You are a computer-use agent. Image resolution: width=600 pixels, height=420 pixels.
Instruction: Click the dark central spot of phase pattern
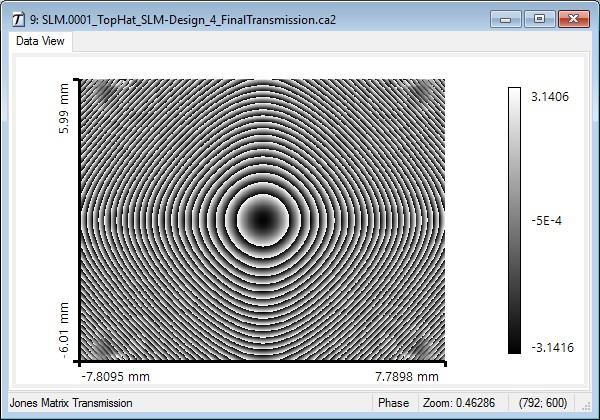pos(261,217)
